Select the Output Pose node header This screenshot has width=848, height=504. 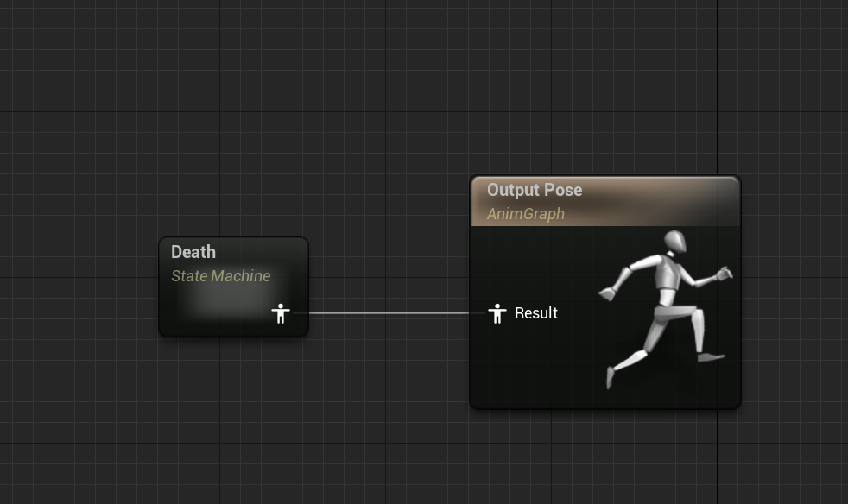(x=605, y=202)
